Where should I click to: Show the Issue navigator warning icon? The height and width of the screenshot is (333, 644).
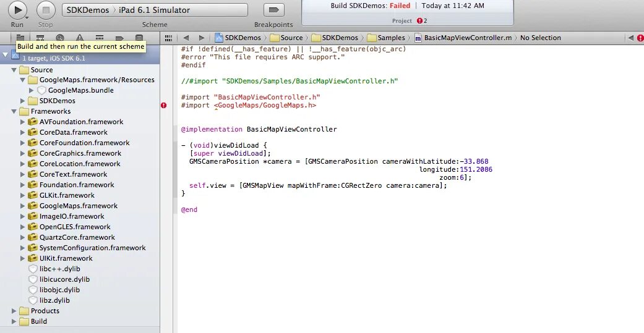coord(80,38)
